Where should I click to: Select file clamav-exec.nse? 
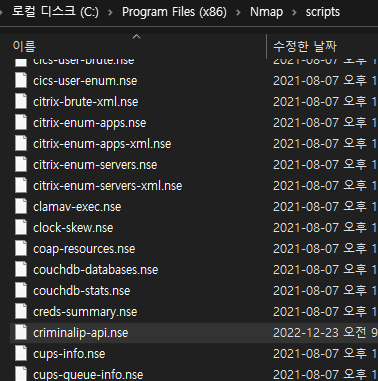(77, 207)
